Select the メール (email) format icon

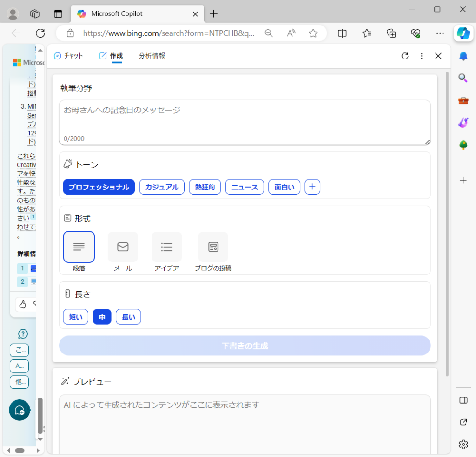pyautogui.click(x=123, y=247)
